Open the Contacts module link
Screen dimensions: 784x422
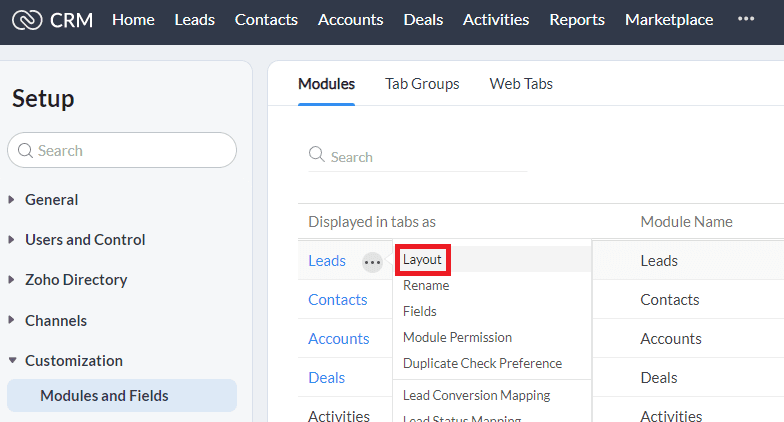pyautogui.click(x=337, y=300)
